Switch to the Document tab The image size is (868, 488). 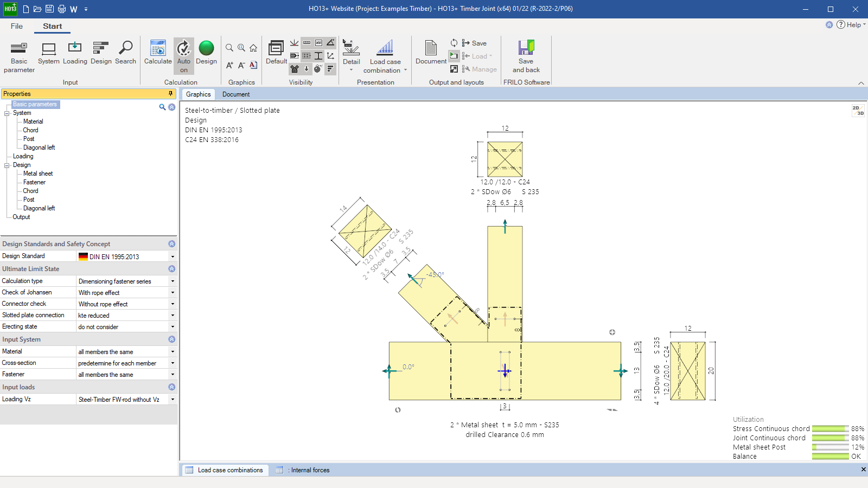236,94
